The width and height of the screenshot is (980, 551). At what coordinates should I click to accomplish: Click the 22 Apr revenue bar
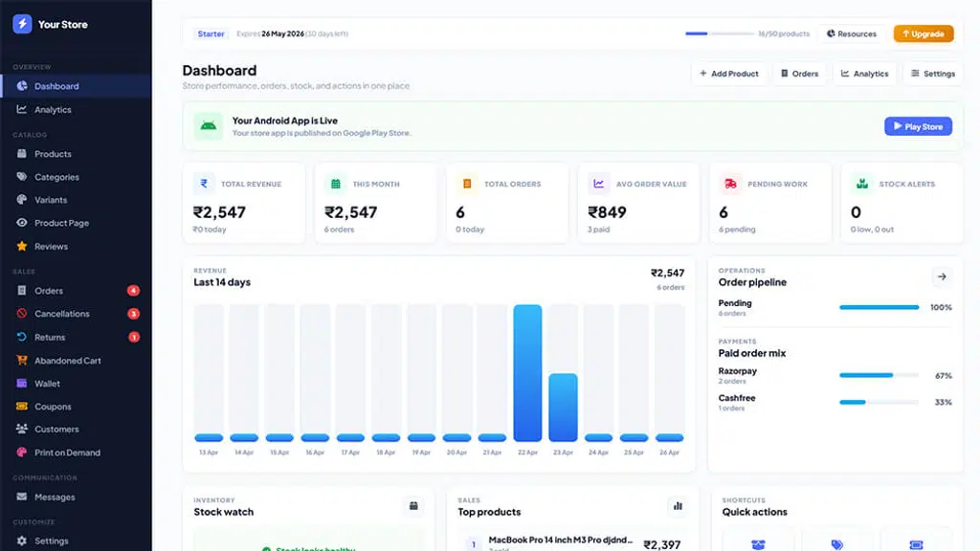pos(527,373)
